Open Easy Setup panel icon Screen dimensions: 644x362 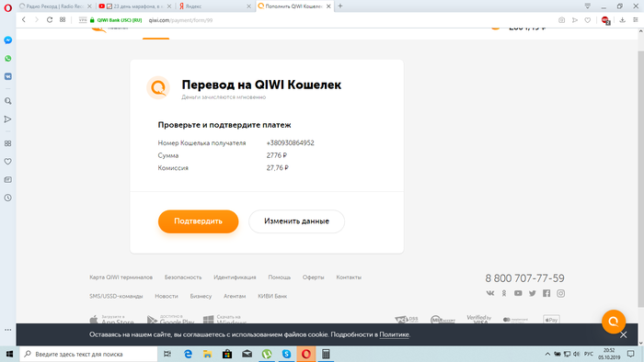(636, 20)
